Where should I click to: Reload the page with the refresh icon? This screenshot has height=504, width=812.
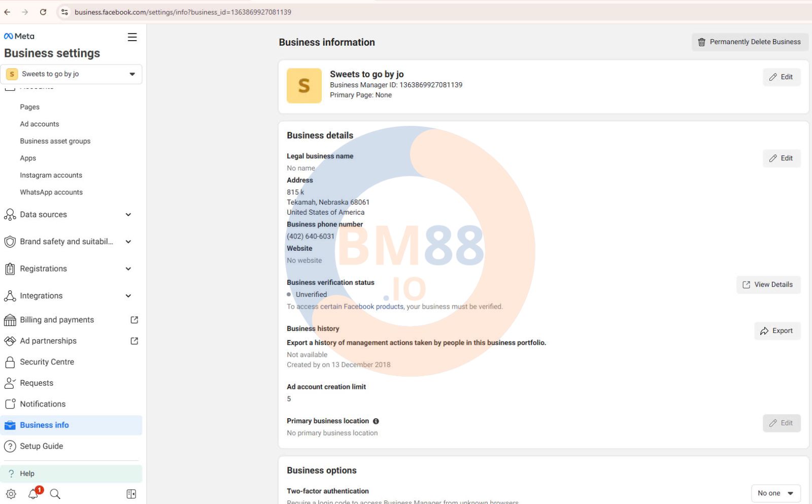[43, 12]
